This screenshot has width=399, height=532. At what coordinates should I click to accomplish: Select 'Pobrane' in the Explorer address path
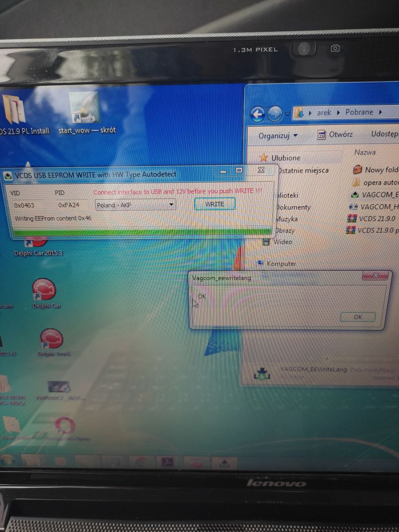point(359,112)
